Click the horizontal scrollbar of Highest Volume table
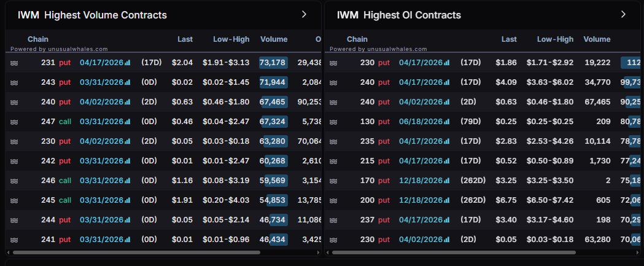 136,252
